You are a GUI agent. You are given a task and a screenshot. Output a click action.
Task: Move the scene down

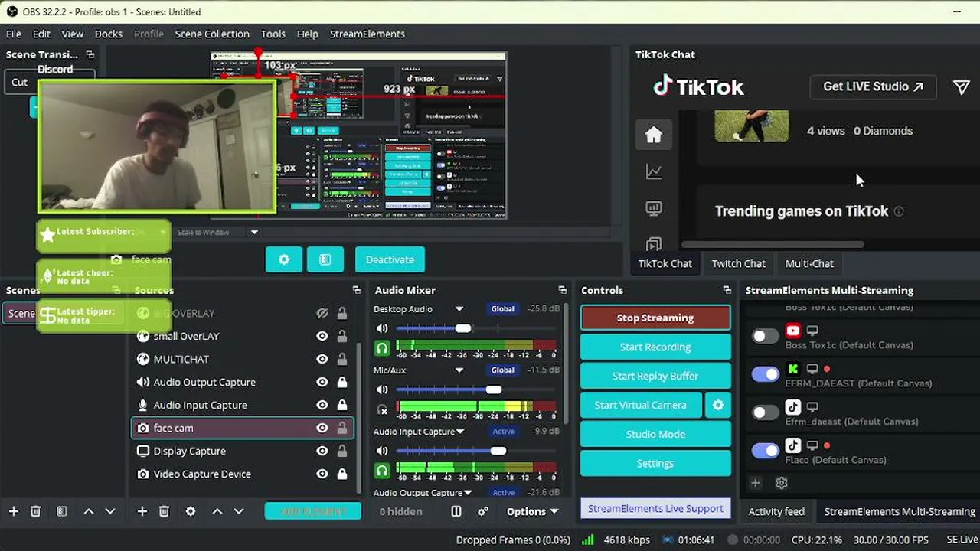(x=110, y=511)
